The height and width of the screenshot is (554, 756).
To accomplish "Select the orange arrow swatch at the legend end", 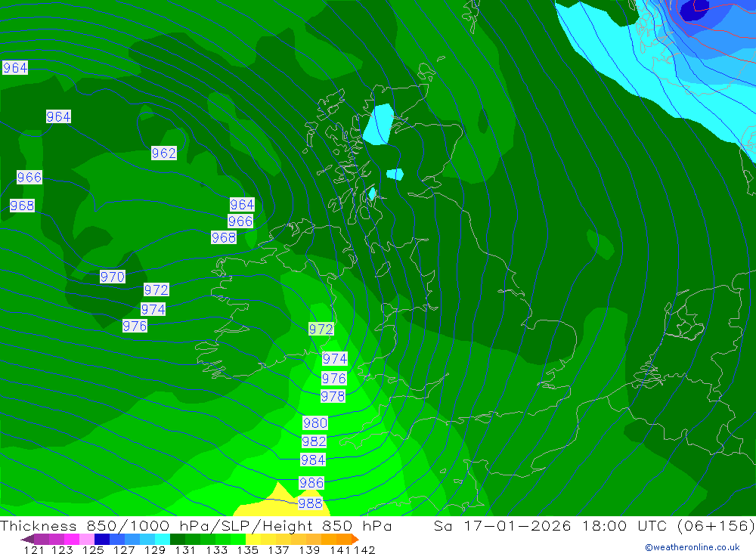I will (355, 539).
